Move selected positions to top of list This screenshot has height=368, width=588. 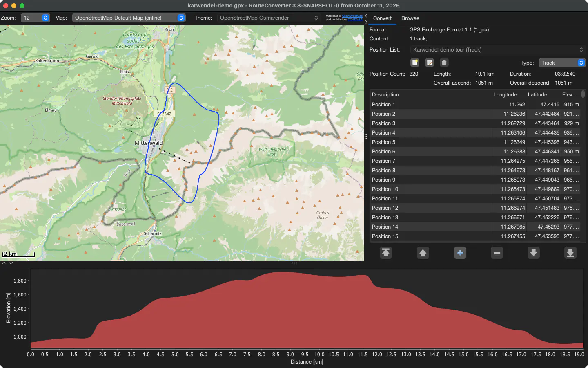point(386,253)
